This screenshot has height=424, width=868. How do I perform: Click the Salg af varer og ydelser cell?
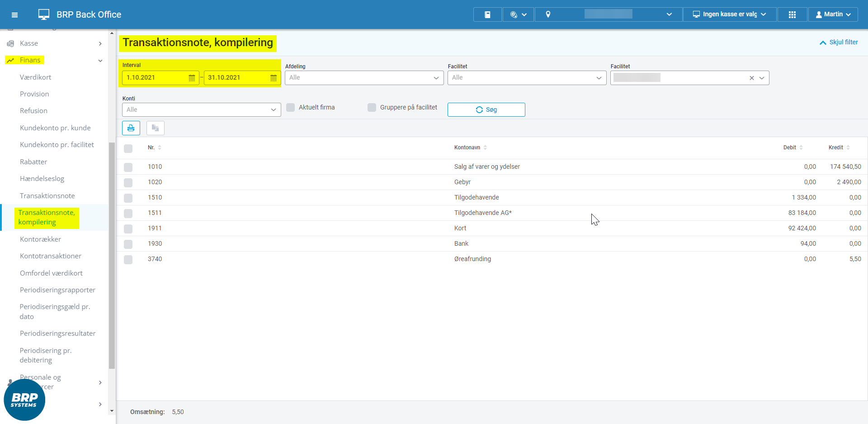tap(487, 167)
